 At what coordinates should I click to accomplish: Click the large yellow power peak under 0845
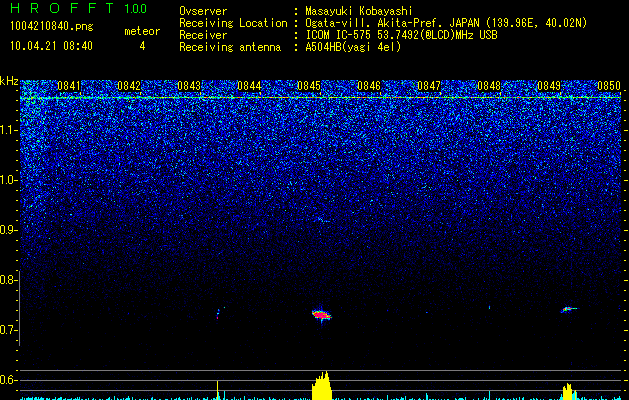(322, 386)
